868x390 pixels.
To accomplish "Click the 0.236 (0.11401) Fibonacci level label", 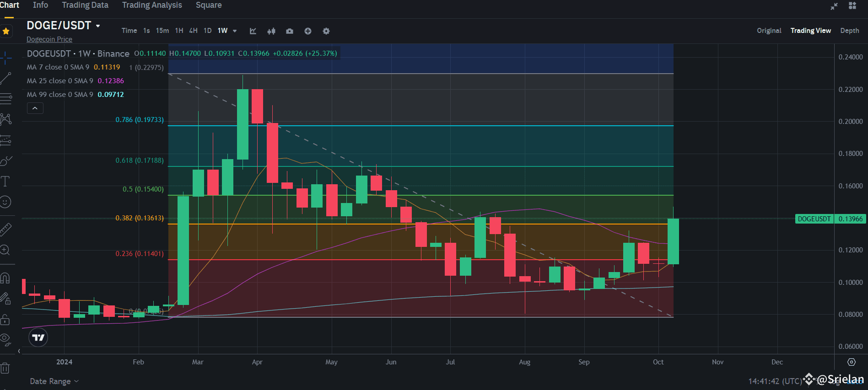I will point(140,254).
